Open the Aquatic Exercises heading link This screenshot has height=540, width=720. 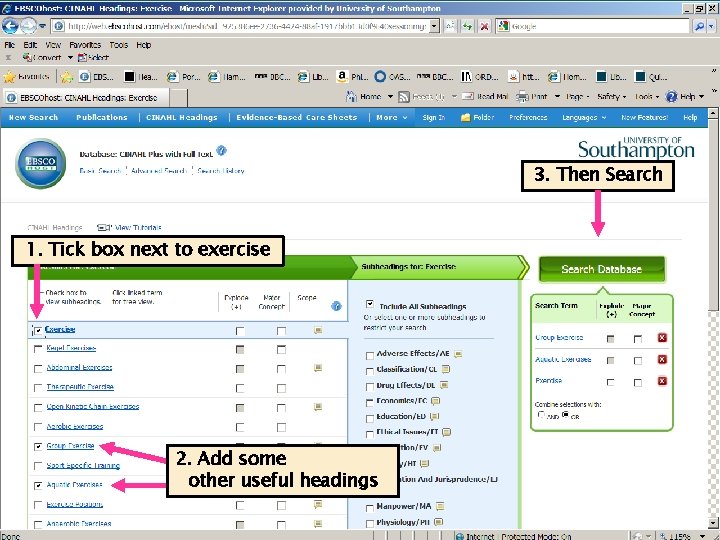click(x=74, y=484)
